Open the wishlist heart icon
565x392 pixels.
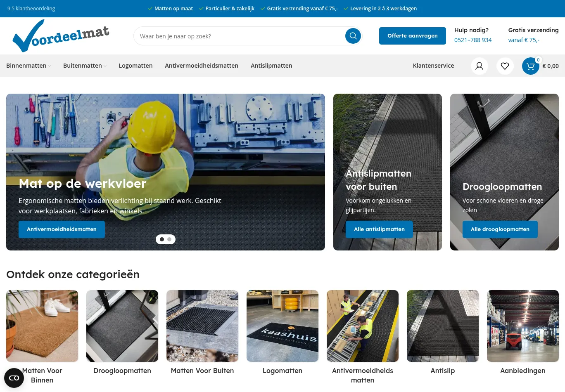(505, 66)
